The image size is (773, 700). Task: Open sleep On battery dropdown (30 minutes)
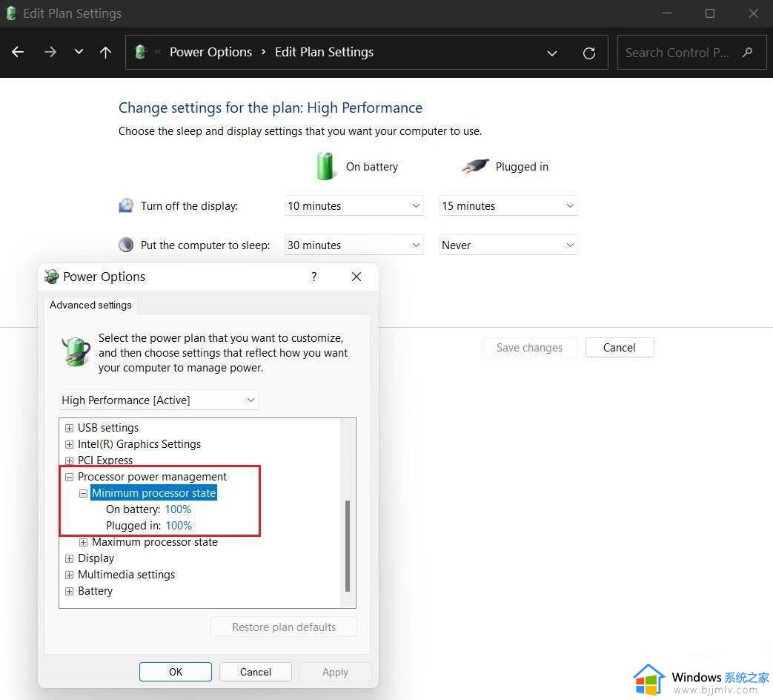(354, 245)
